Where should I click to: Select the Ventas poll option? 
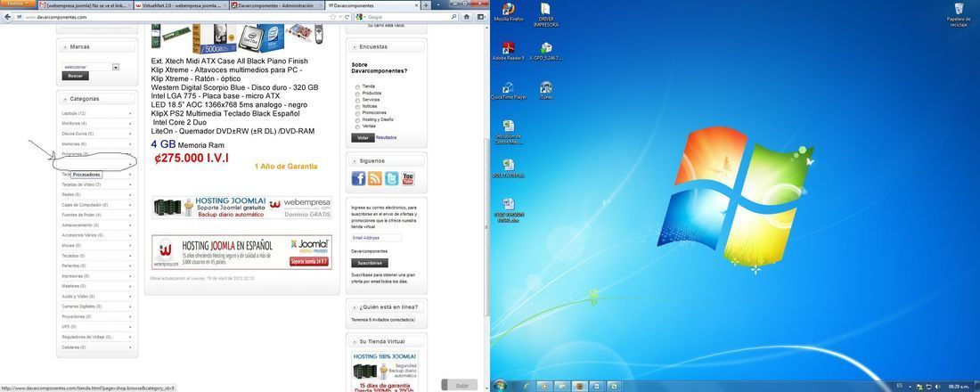click(x=357, y=127)
